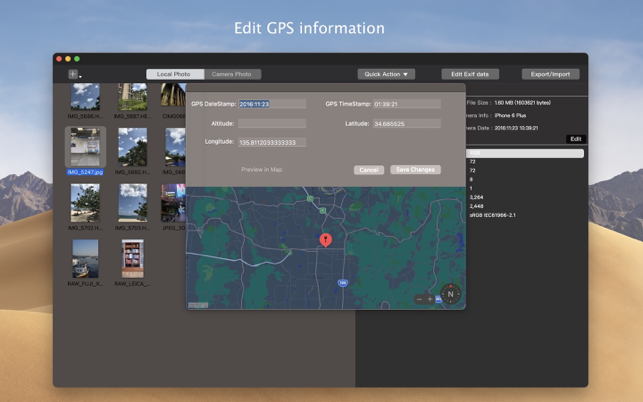
Task: Click the file size 1.60 MB text
Action: point(522,103)
